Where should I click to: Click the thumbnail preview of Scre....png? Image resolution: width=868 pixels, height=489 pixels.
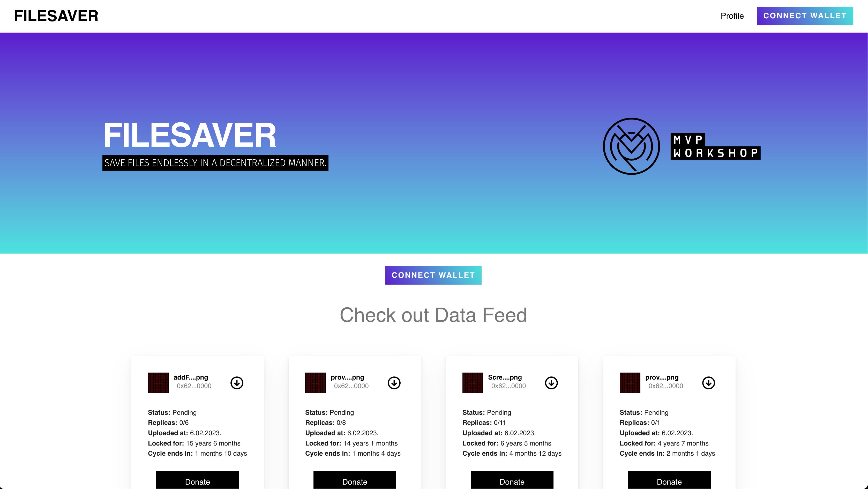(x=473, y=382)
